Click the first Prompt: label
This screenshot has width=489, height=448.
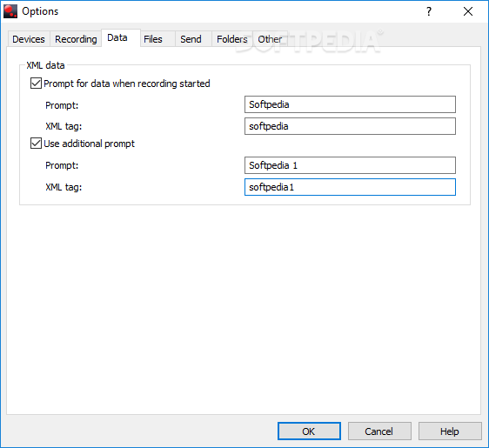pyautogui.click(x=62, y=105)
